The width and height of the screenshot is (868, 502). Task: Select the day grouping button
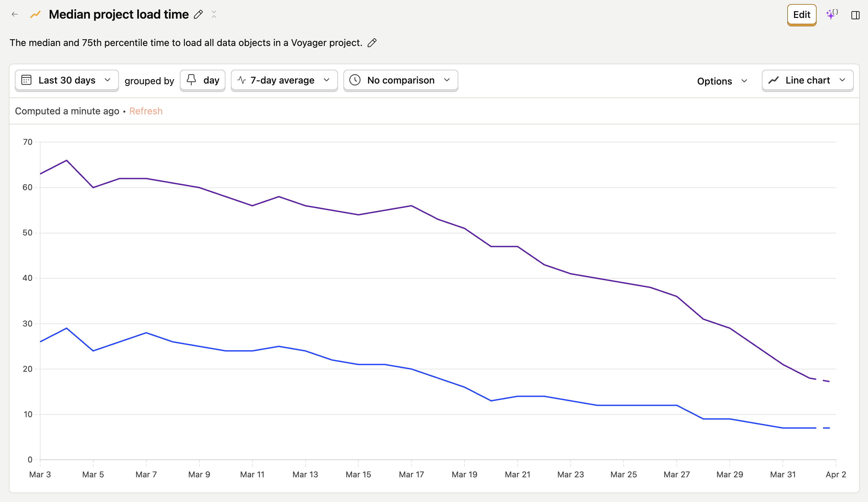point(202,80)
